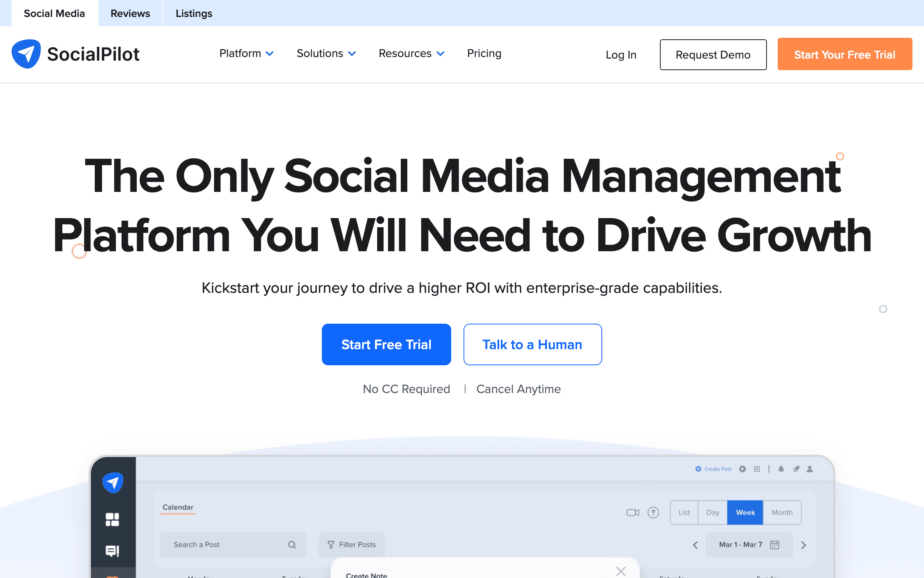Click the Log In link
Image resolution: width=924 pixels, height=578 pixels.
pos(621,55)
